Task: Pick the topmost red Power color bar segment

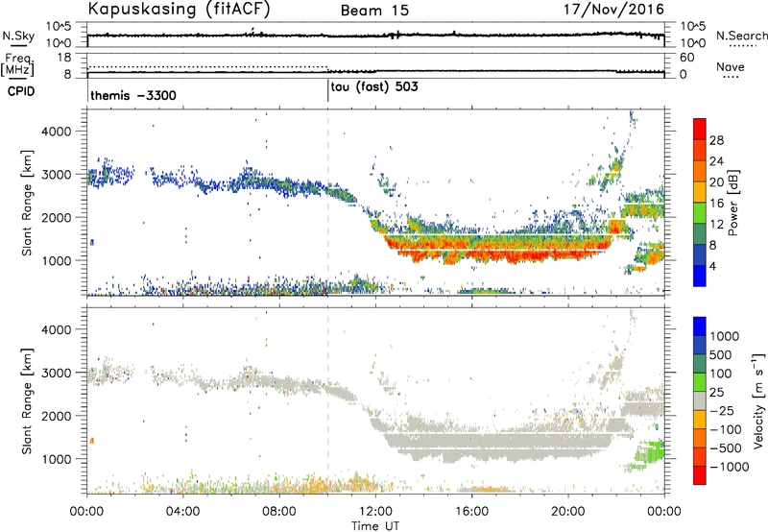Action: point(700,130)
